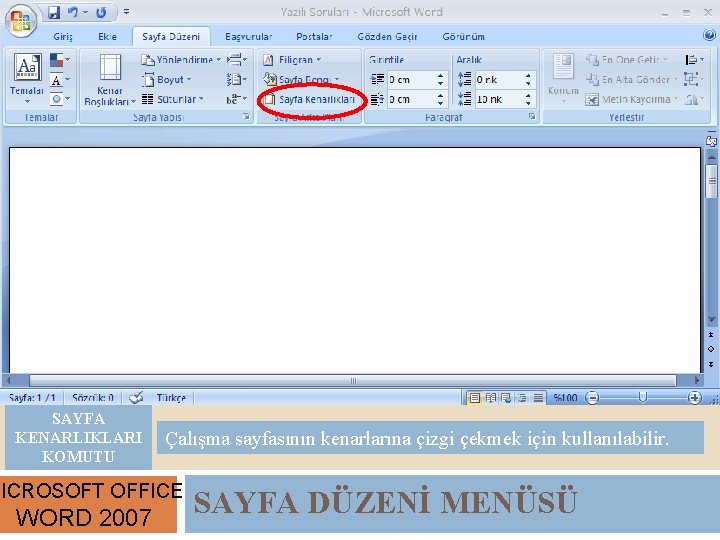Open hyphenation dropdown icon

coord(237,99)
